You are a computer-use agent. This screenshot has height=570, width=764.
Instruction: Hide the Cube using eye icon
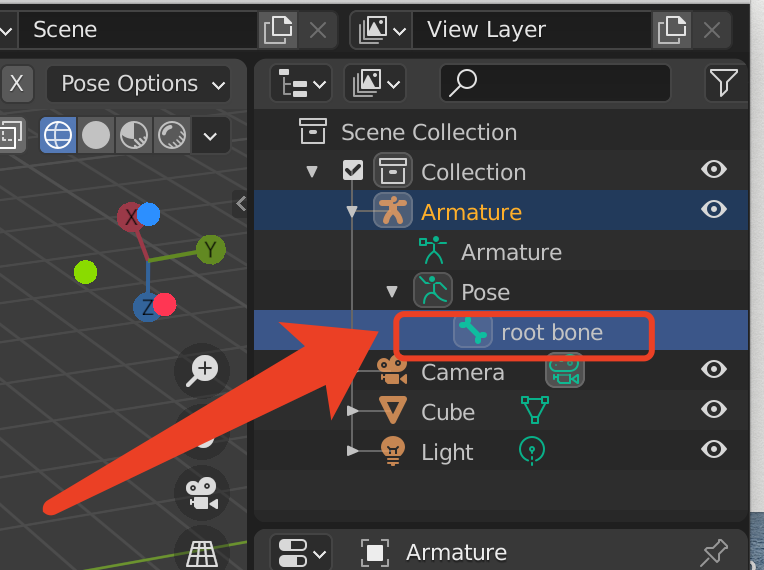pyautogui.click(x=714, y=409)
